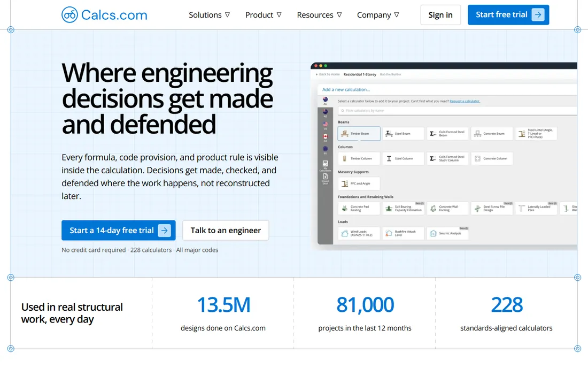The image size is (588, 368).
Task: Click the Import Excel sidebar icon
Action: tap(325, 179)
